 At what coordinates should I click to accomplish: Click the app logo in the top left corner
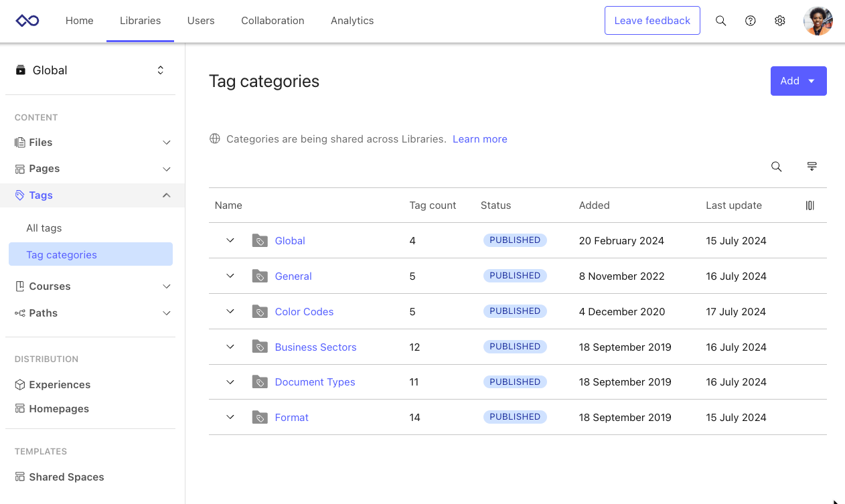(x=27, y=20)
